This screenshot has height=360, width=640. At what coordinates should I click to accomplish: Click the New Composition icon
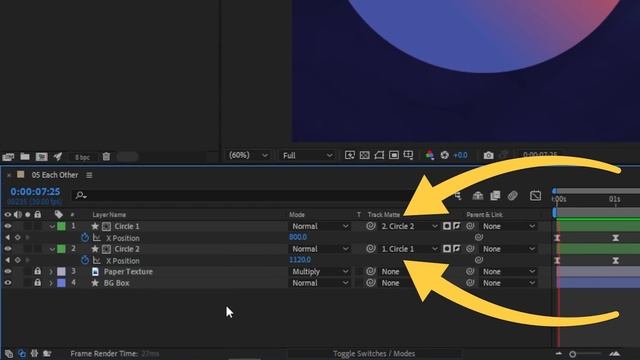tap(41, 156)
